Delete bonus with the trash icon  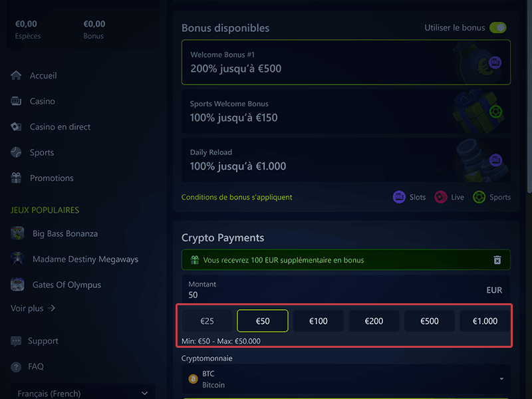pyautogui.click(x=497, y=260)
